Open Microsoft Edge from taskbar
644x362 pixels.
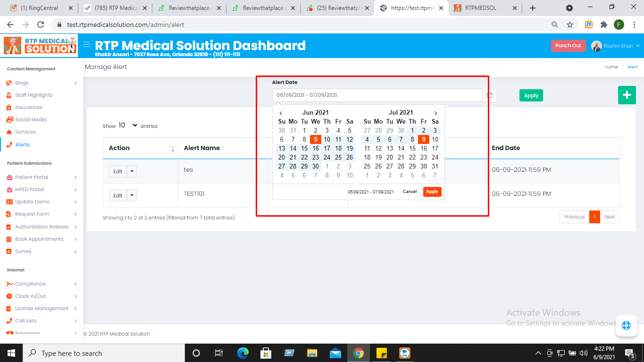tap(243, 353)
